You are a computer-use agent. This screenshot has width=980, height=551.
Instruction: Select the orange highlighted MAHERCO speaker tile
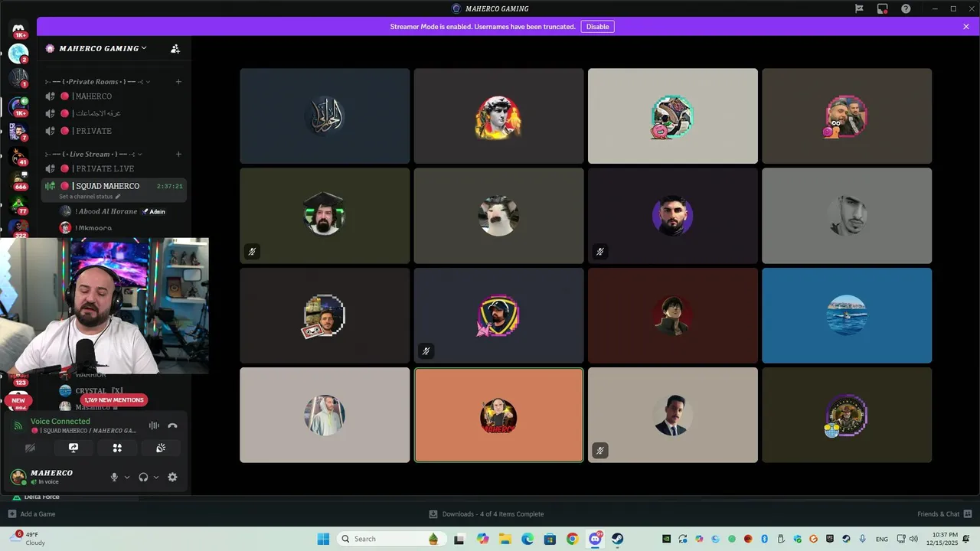(498, 415)
